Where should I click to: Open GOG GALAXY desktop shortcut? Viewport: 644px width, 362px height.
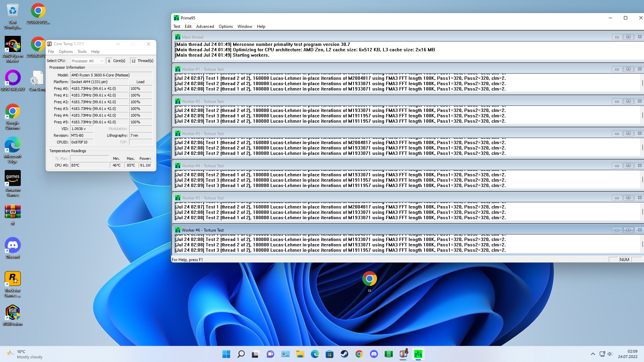point(12,80)
